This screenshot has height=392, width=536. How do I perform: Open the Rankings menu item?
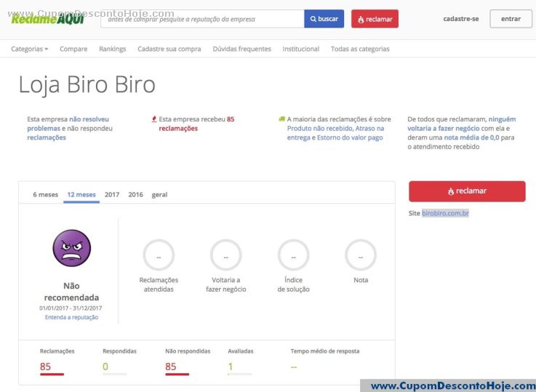coord(113,49)
